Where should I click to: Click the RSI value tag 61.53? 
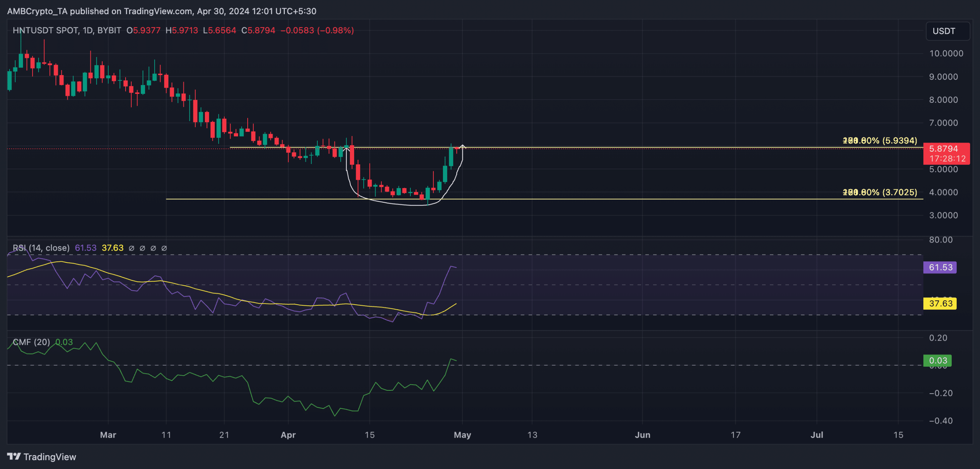pyautogui.click(x=940, y=267)
